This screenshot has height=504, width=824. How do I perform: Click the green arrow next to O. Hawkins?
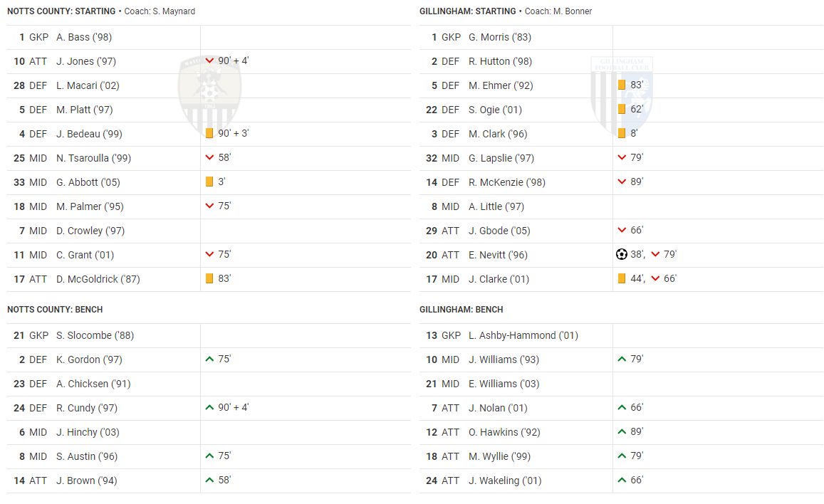point(622,431)
